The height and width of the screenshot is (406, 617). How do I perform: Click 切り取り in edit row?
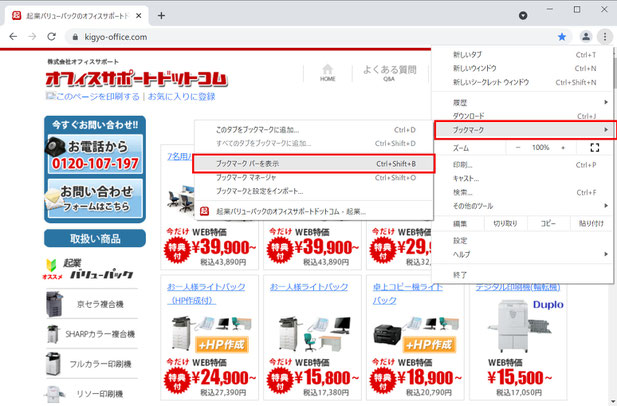point(505,223)
